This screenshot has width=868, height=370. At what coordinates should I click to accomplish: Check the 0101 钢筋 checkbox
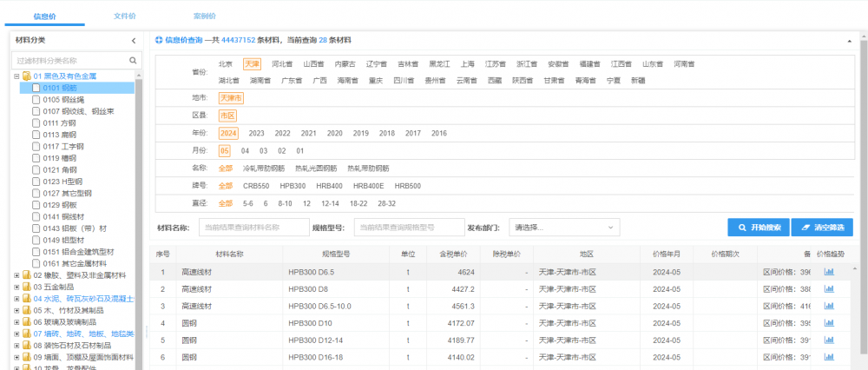36,88
